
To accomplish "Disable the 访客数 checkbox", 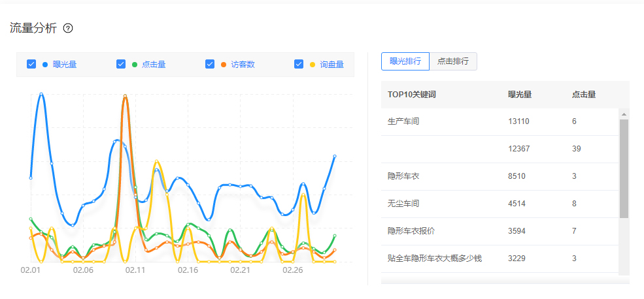I will click(210, 64).
